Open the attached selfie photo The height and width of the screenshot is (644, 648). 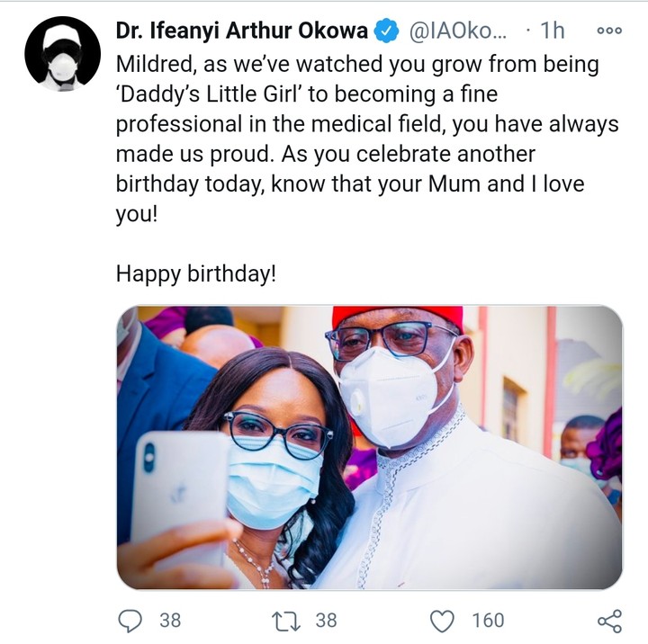[x=369, y=447]
